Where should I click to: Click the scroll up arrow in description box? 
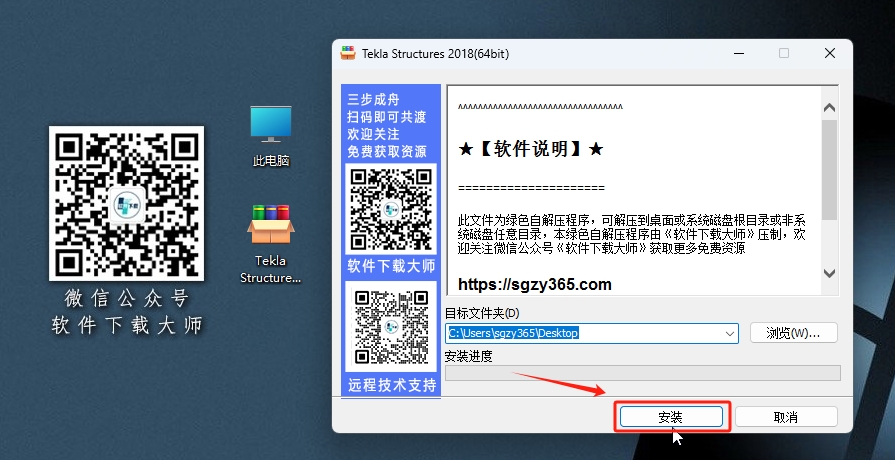829,107
